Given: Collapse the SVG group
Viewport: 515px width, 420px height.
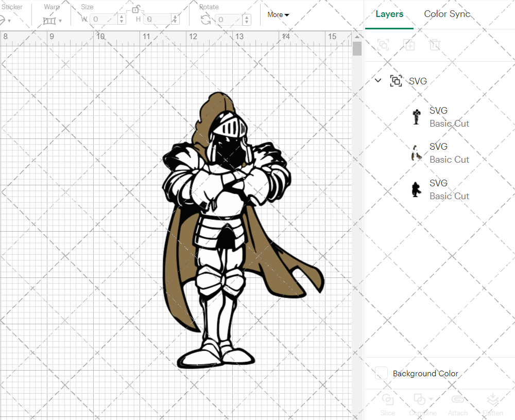Looking at the screenshot, I should click(378, 81).
